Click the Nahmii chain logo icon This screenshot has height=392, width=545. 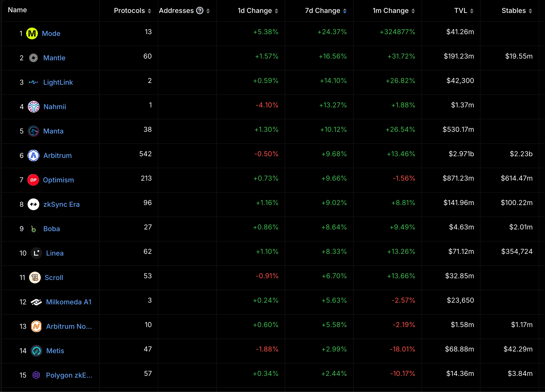coord(34,107)
